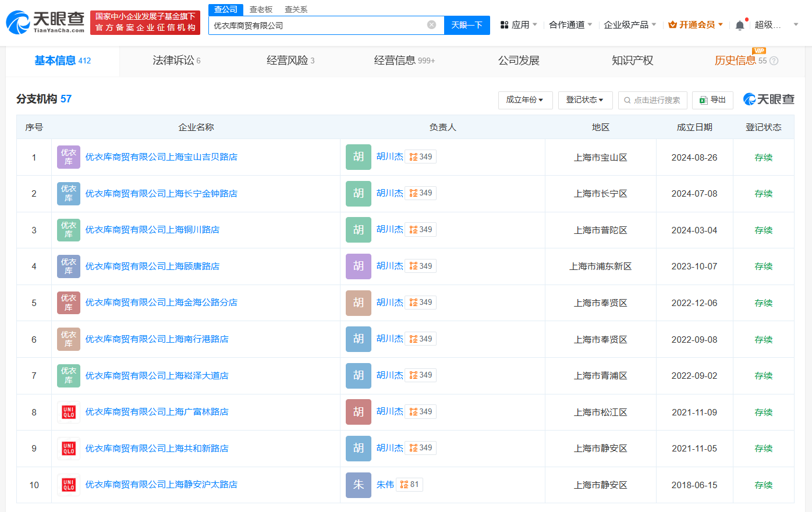Open the 349 relations badge in row 6
This screenshot has width=812, height=512.
pos(421,339)
